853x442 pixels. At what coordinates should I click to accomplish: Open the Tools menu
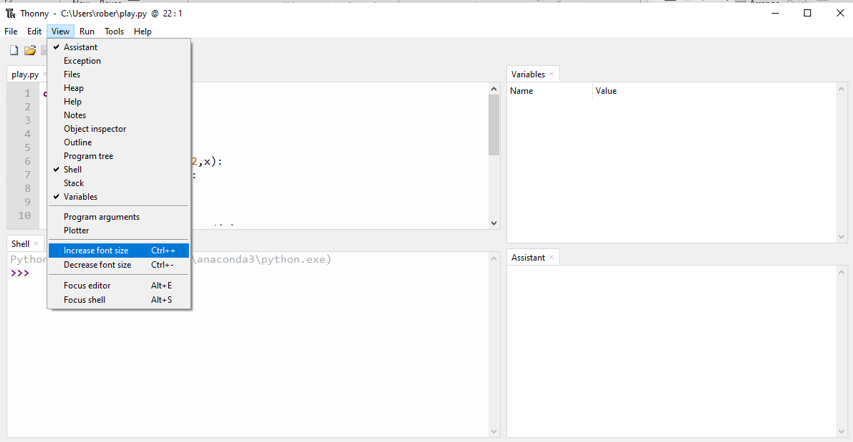114,32
